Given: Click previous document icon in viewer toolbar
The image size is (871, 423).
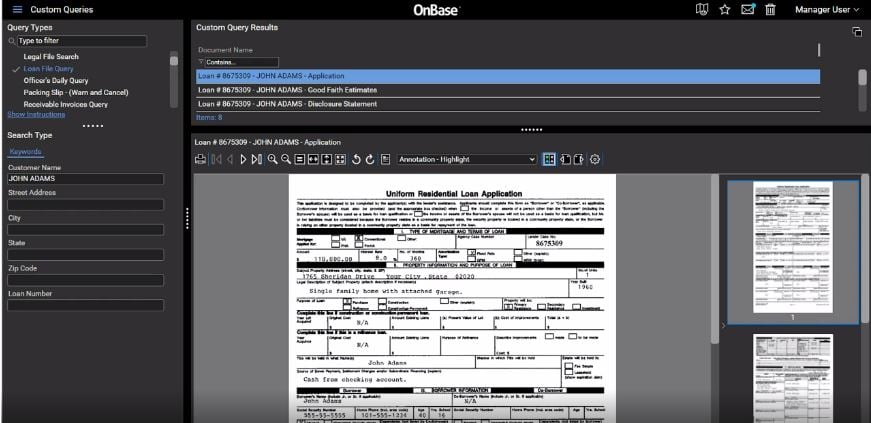Looking at the screenshot, I should coord(565,160).
